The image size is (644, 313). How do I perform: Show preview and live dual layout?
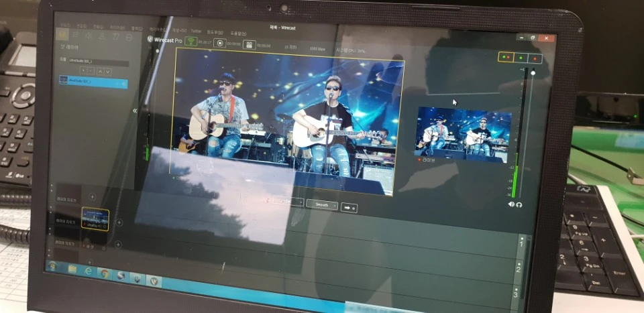506,57
